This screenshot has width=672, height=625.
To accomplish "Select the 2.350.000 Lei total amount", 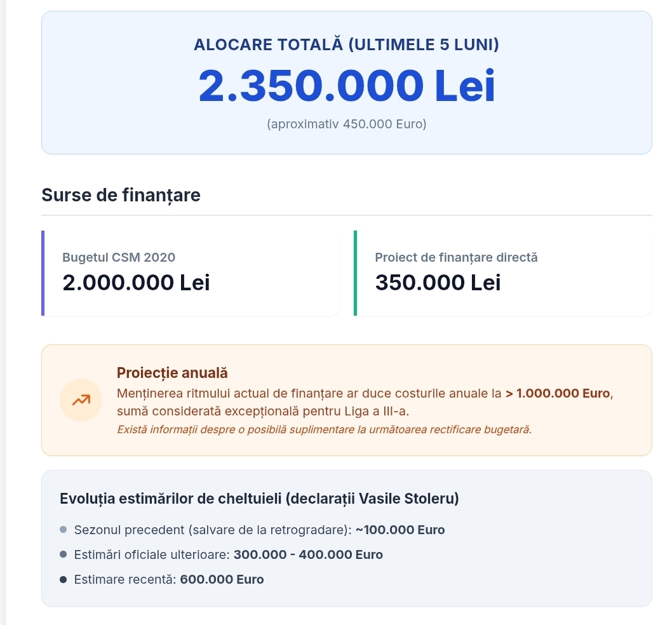I will (x=347, y=86).
